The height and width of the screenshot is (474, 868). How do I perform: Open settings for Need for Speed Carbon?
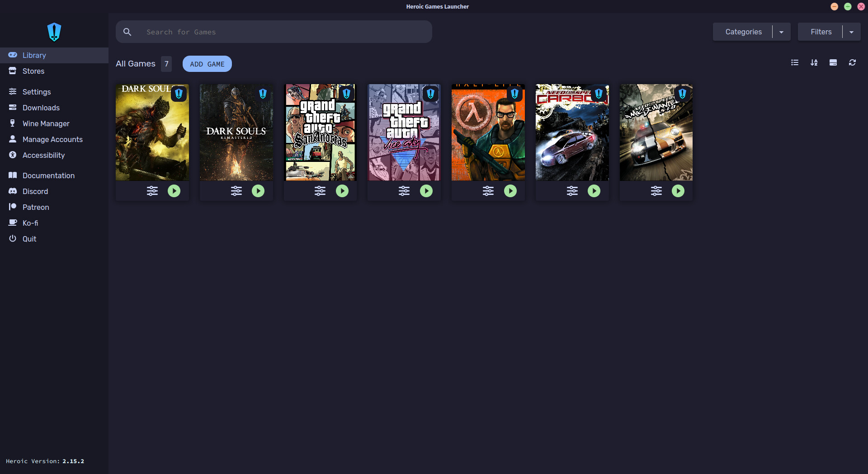point(572,191)
